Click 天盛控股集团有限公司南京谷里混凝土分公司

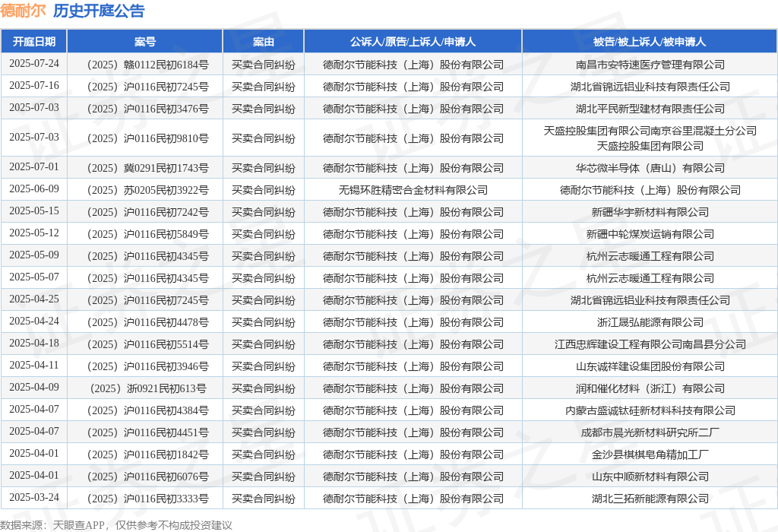tap(650, 131)
